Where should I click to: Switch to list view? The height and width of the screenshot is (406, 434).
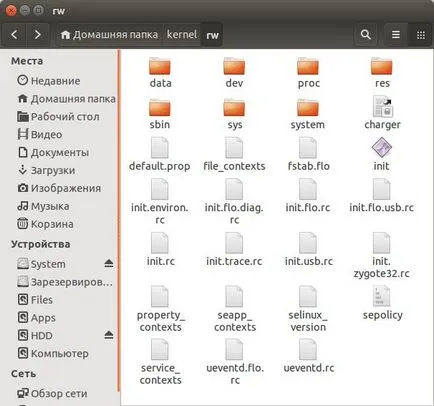[x=396, y=35]
